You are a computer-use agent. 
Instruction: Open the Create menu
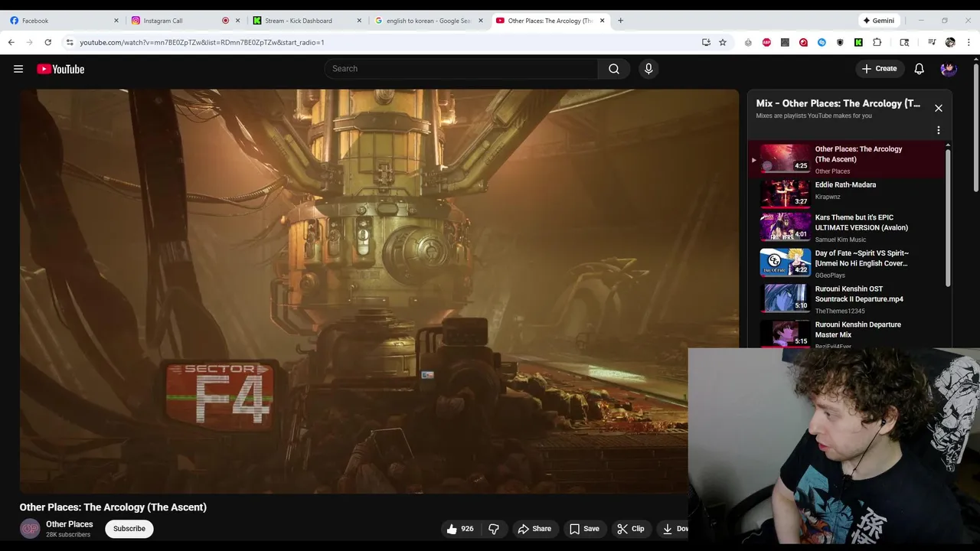pyautogui.click(x=879, y=69)
